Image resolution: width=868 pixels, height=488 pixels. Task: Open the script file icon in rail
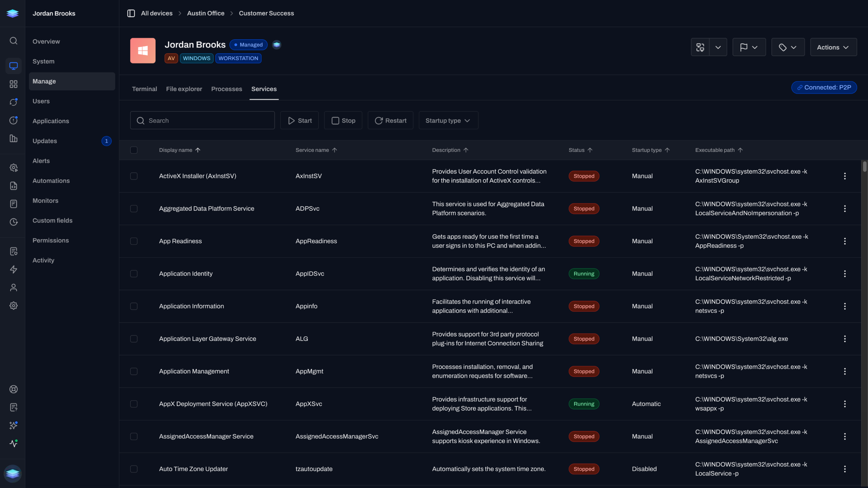click(x=13, y=185)
